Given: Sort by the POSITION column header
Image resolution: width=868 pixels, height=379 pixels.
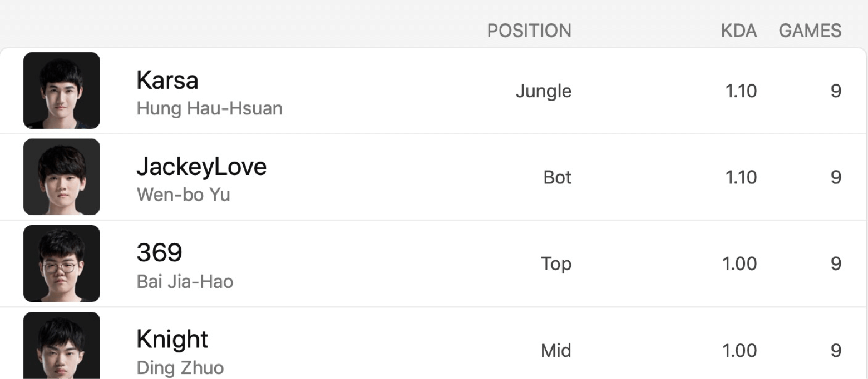Looking at the screenshot, I should (x=529, y=31).
